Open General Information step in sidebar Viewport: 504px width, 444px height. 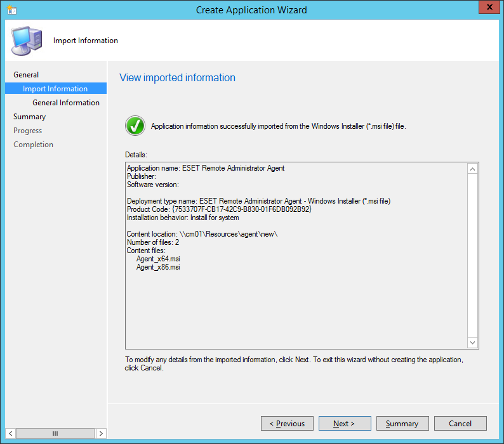point(66,103)
